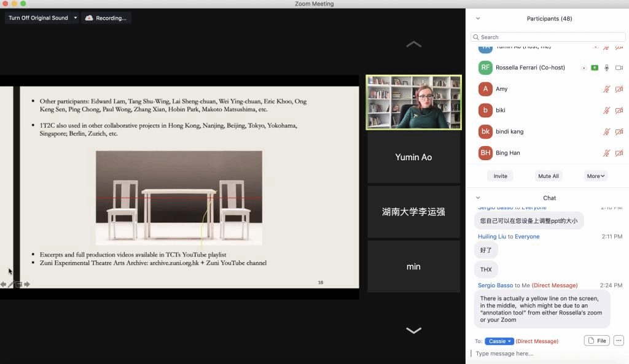Screen dimensions: 629x364
Task: Click Everyone next to Huiling Liu
Action: tap(527, 236)
